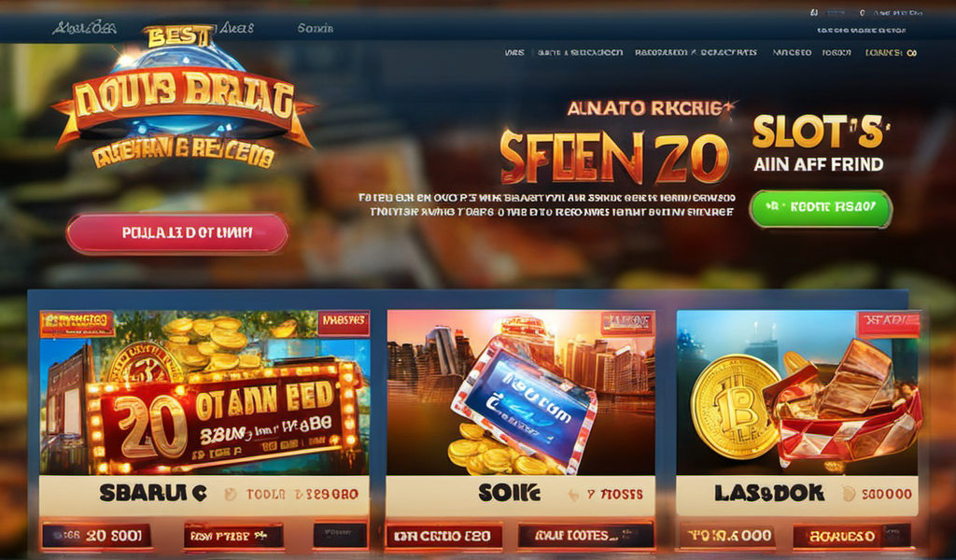Select the coin icon beside LAS$DOK label

(849, 494)
